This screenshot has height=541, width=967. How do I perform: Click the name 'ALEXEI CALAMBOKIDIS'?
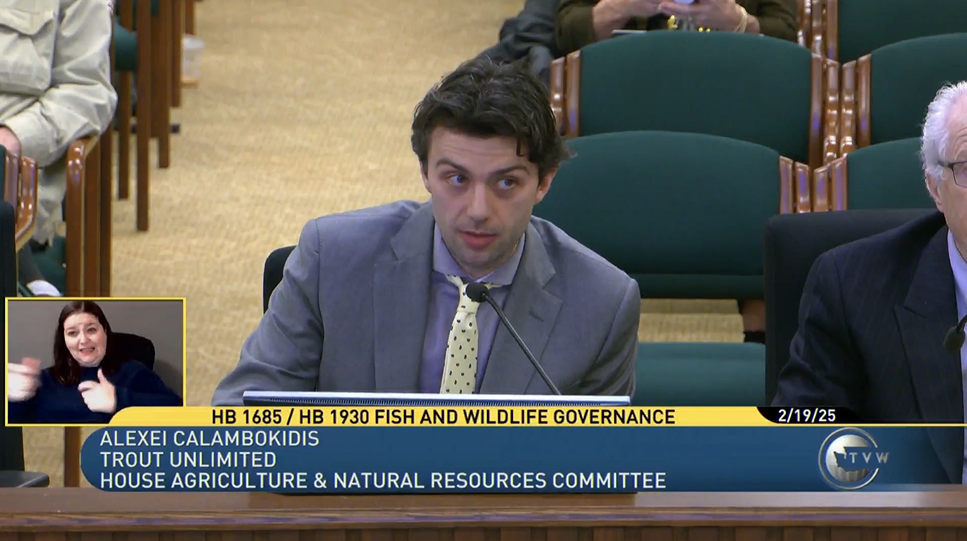coord(210,439)
